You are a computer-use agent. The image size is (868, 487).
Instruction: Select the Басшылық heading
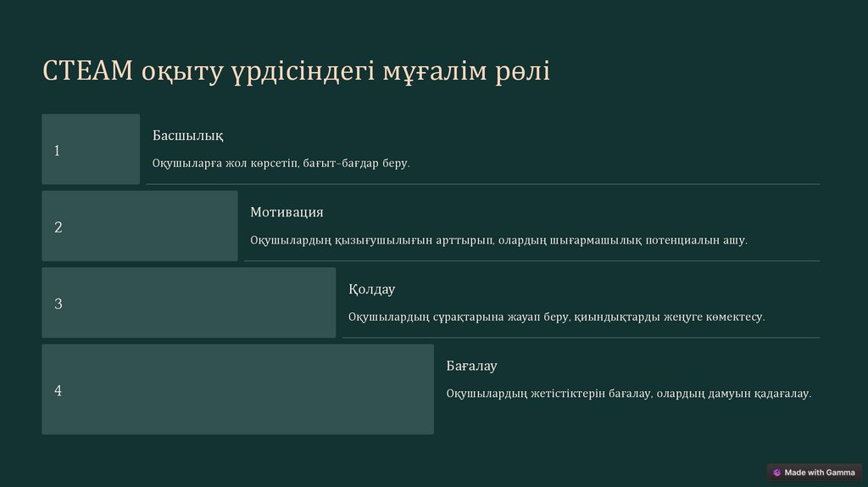click(187, 136)
